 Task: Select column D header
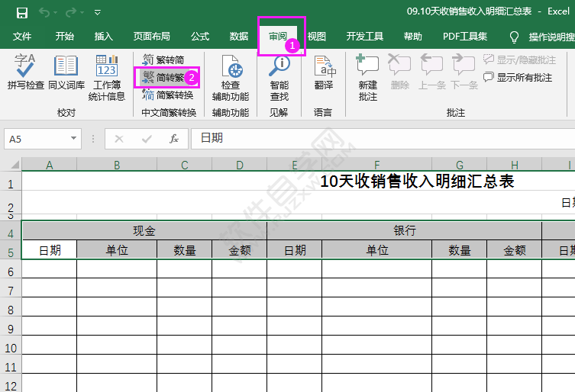coord(240,165)
